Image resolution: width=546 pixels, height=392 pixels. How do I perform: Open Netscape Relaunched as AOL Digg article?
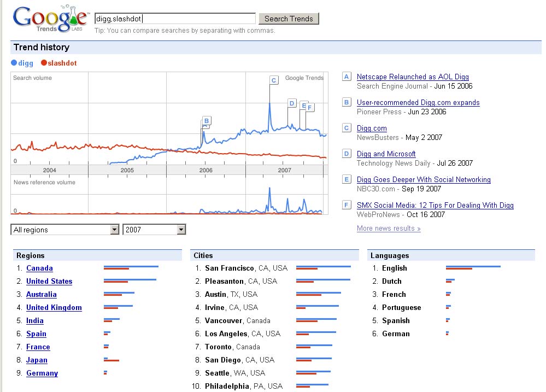coord(413,77)
